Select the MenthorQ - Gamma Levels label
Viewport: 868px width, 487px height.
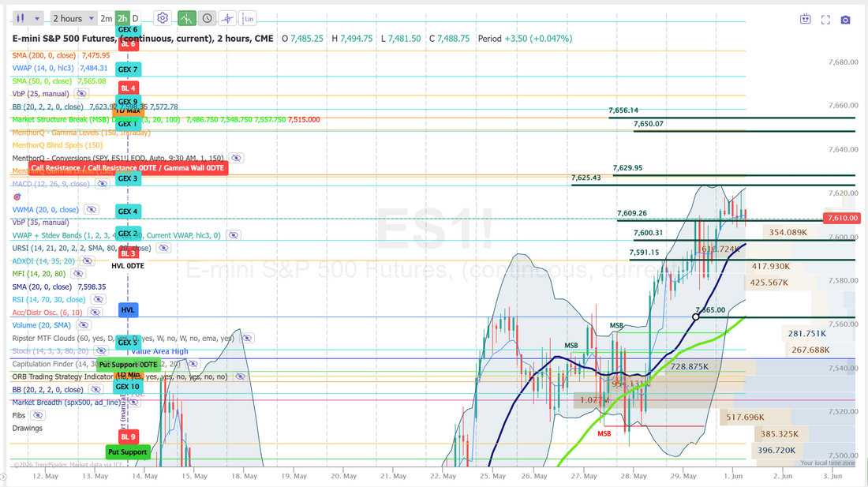(x=81, y=133)
